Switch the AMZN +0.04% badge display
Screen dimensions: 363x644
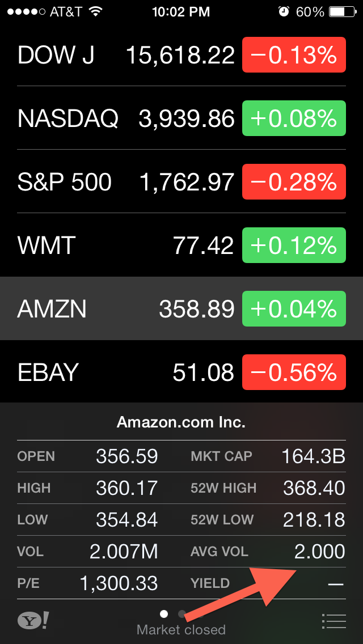point(294,309)
